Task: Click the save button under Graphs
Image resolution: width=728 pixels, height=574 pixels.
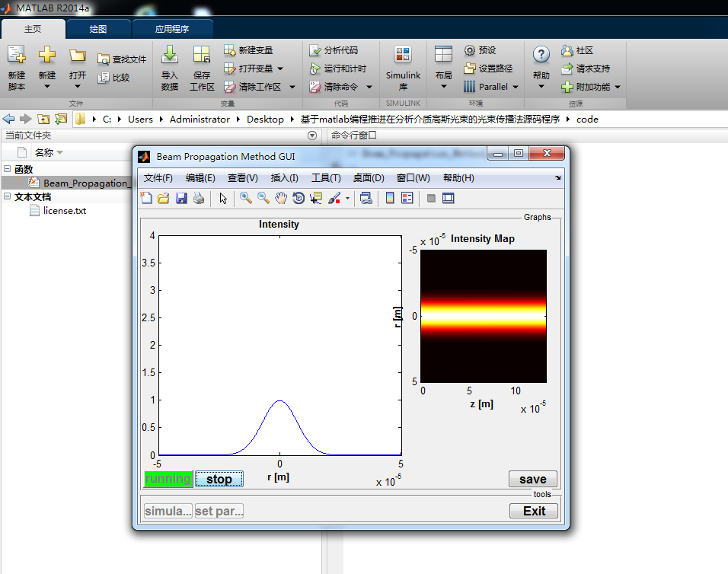Action: tap(533, 479)
